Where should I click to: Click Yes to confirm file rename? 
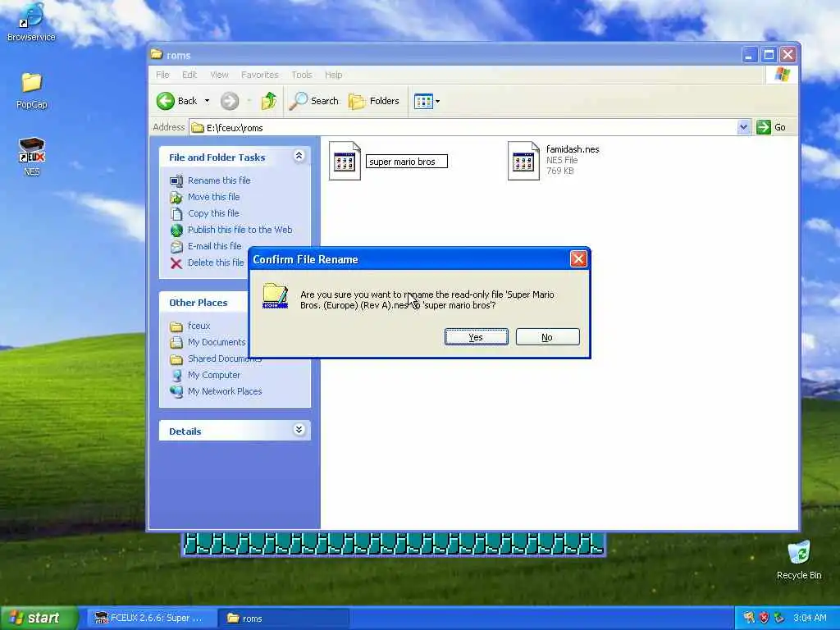point(476,337)
